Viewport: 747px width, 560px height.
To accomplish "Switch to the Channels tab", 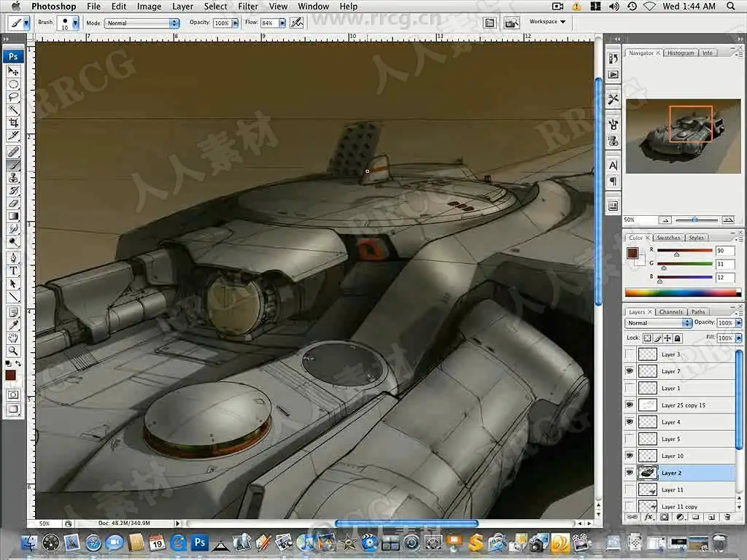I will click(670, 312).
